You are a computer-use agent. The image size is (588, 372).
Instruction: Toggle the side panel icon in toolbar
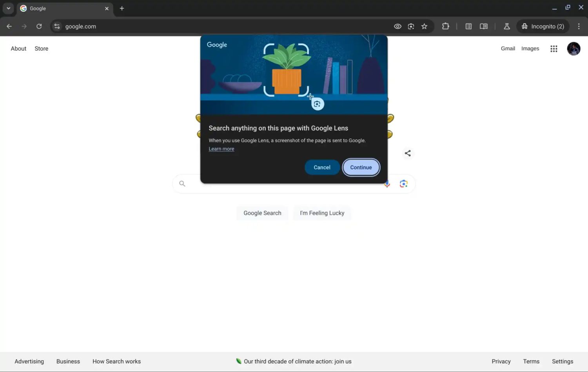[468, 26]
